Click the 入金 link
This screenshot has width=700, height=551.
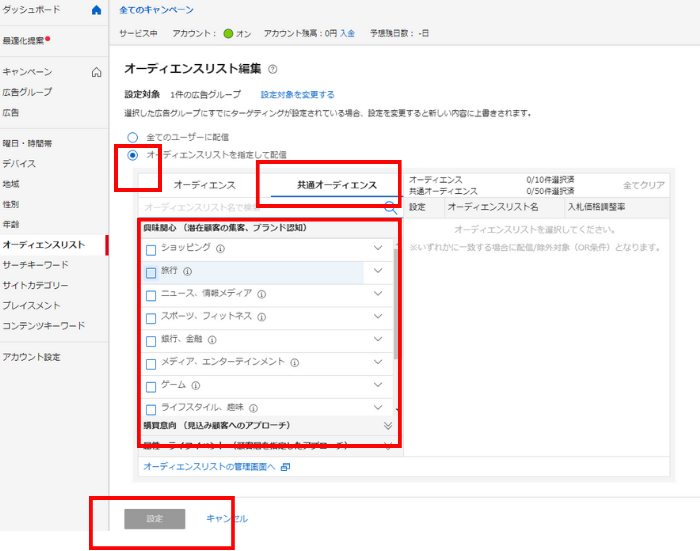point(347,33)
